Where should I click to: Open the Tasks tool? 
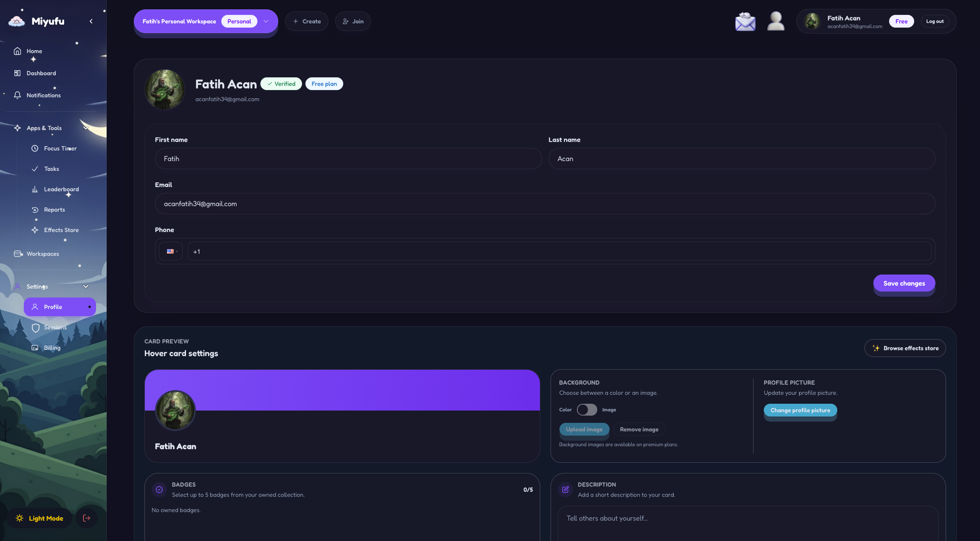[60, 169]
